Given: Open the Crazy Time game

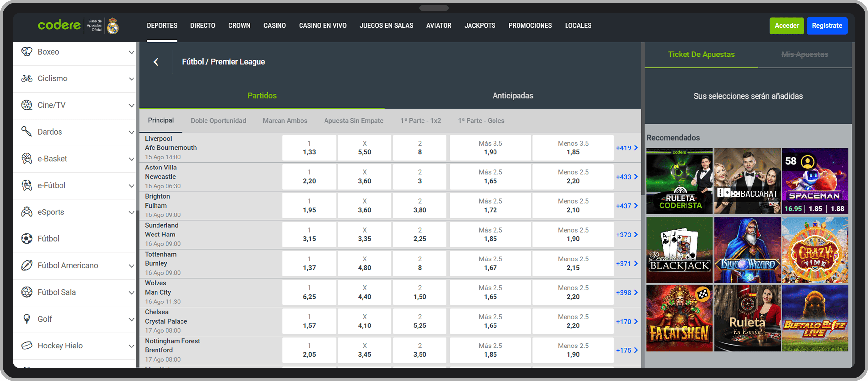Looking at the screenshot, I should (x=815, y=250).
